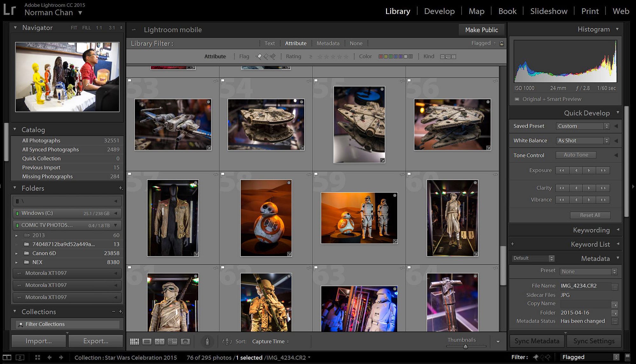636x364 pixels.
Task: Click the Filter Collections search field
Action: click(x=68, y=324)
